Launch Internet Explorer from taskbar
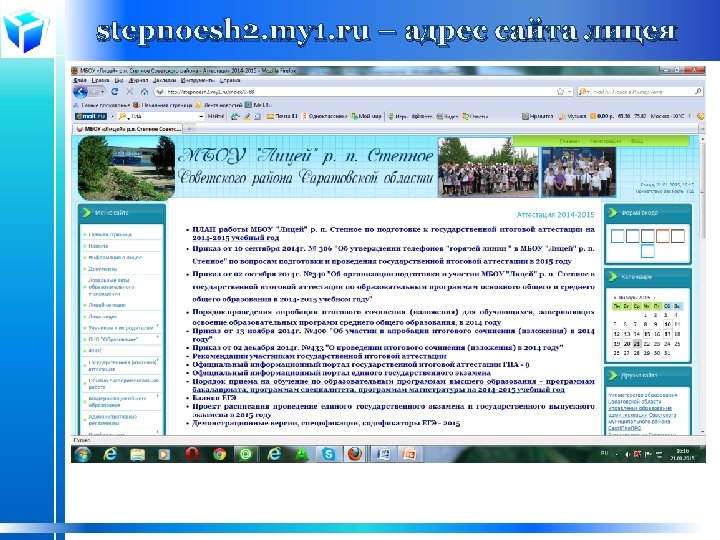720x540 pixels. click(x=110, y=454)
